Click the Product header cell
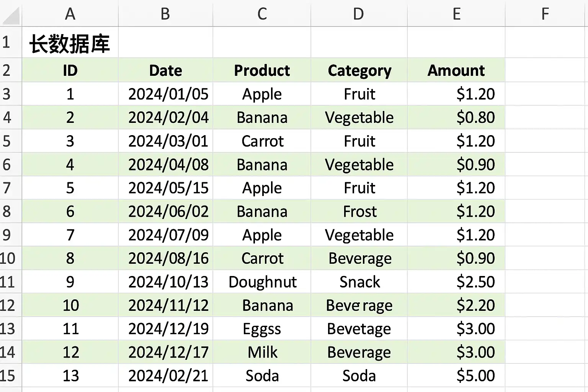This screenshot has height=392, width=588. tap(262, 70)
